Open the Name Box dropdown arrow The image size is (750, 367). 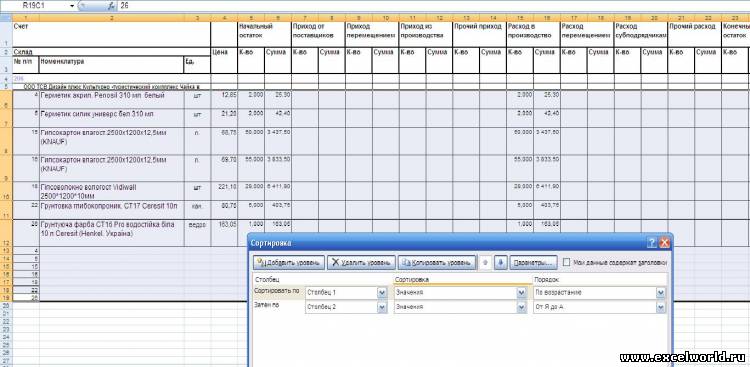pos(72,6)
